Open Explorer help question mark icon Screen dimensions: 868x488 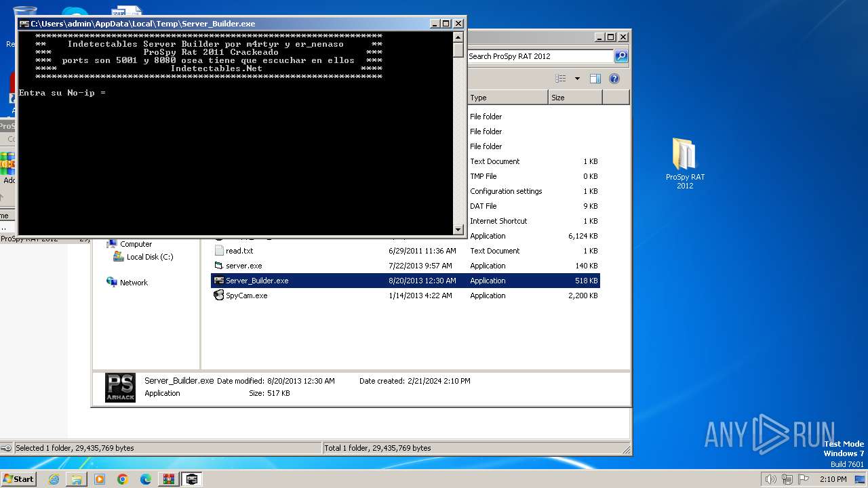(614, 79)
